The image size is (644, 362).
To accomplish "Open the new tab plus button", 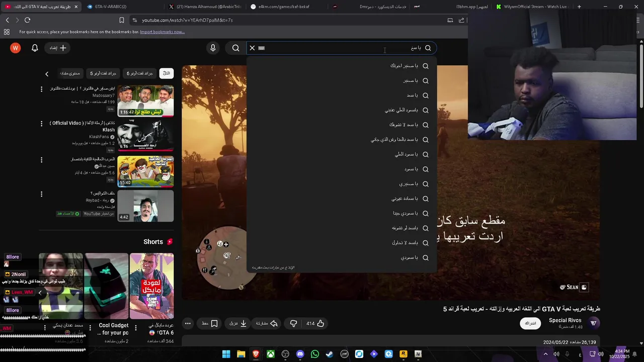I will coord(579,7).
